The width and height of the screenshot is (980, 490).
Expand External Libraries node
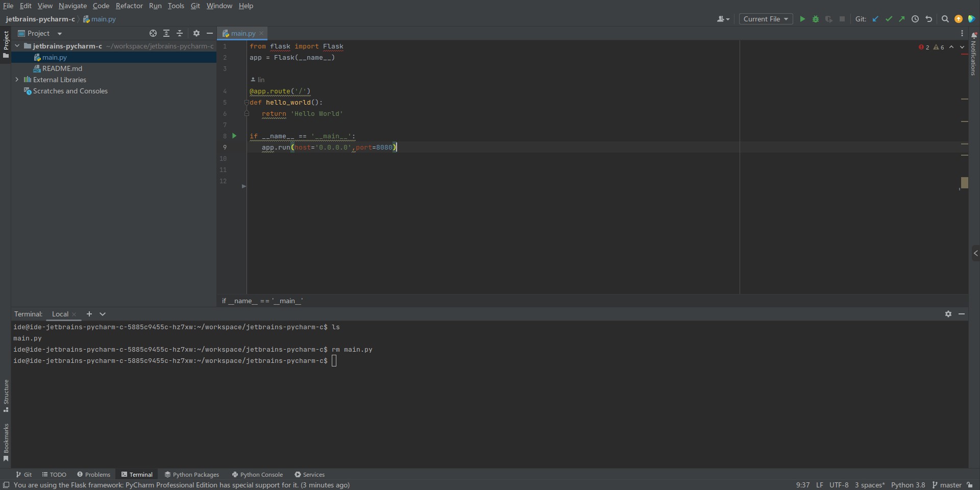17,80
